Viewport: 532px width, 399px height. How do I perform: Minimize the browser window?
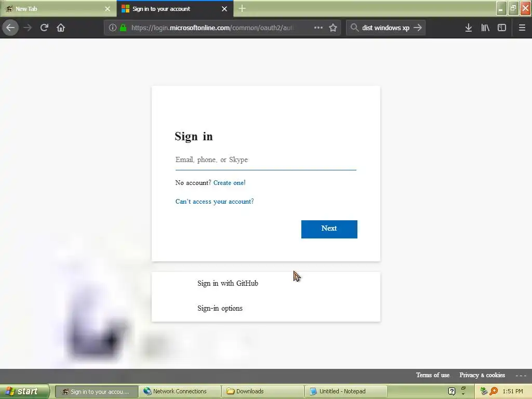501,8
